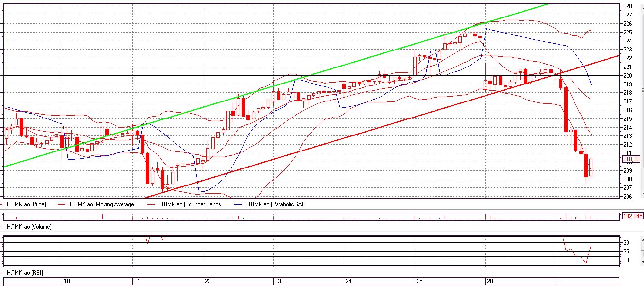Click the 226 mark on price axis

627,23
